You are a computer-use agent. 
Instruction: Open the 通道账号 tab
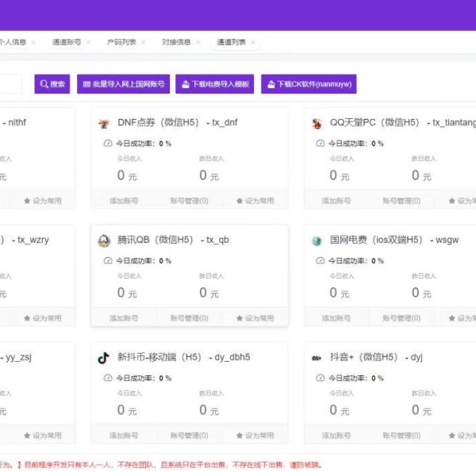click(67, 42)
